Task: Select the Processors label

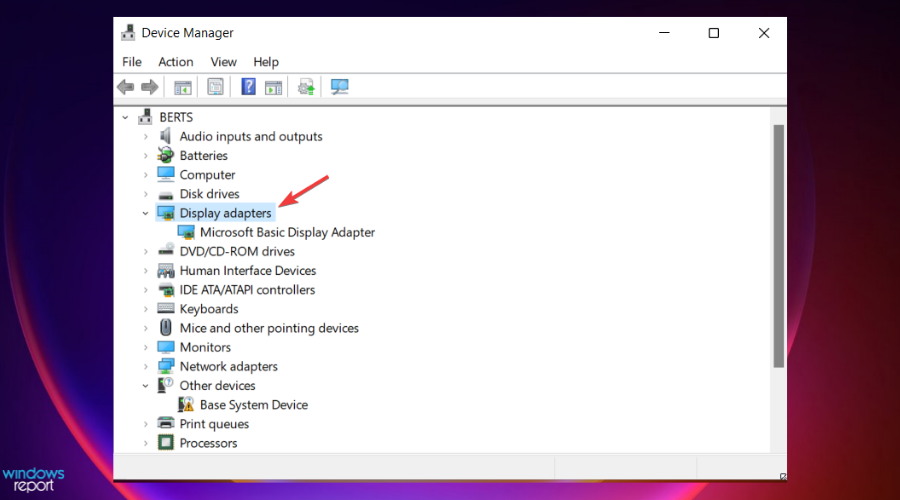Action: [x=208, y=443]
